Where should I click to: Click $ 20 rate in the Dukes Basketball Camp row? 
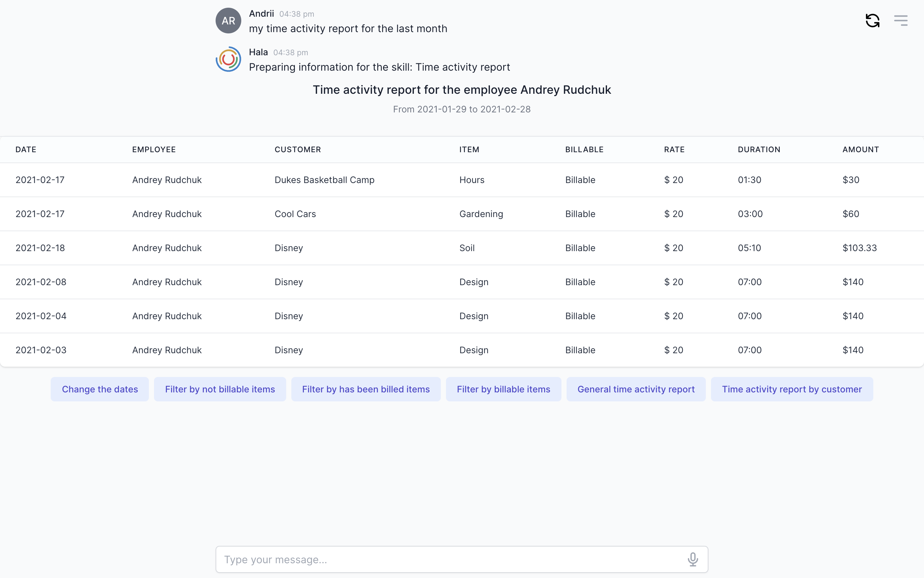(673, 180)
